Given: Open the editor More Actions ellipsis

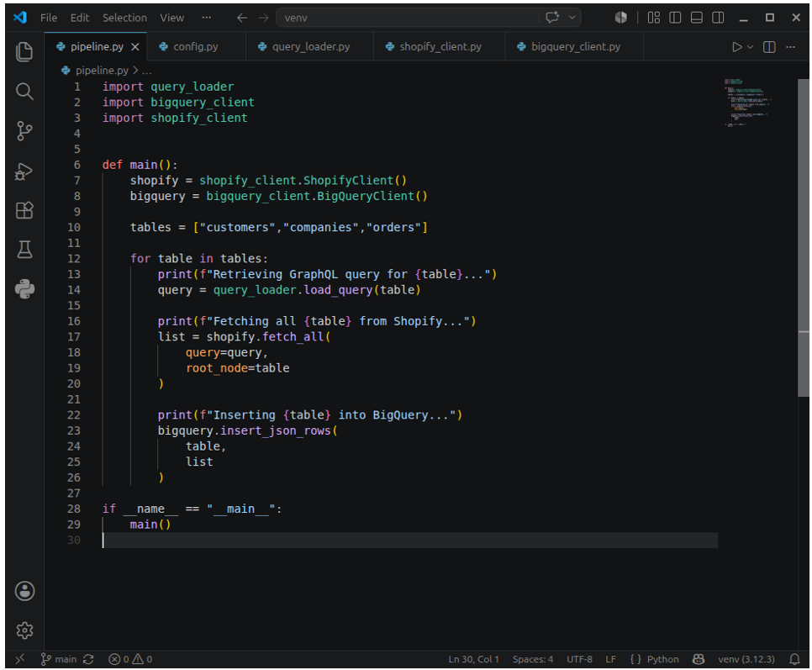Looking at the screenshot, I should [x=790, y=47].
